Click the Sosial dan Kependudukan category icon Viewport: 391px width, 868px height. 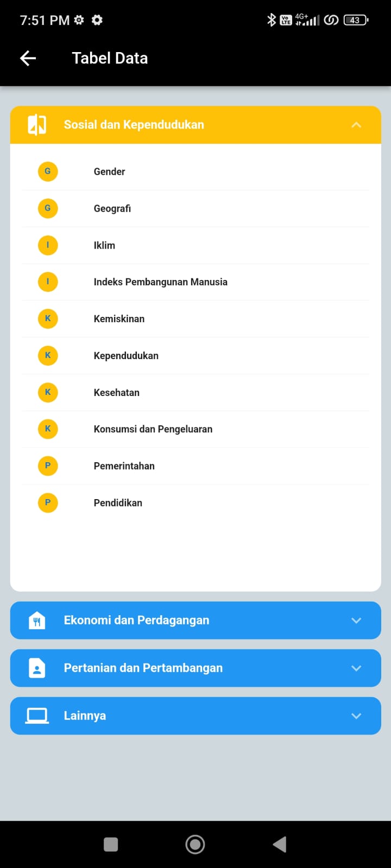pyautogui.click(x=37, y=125)
